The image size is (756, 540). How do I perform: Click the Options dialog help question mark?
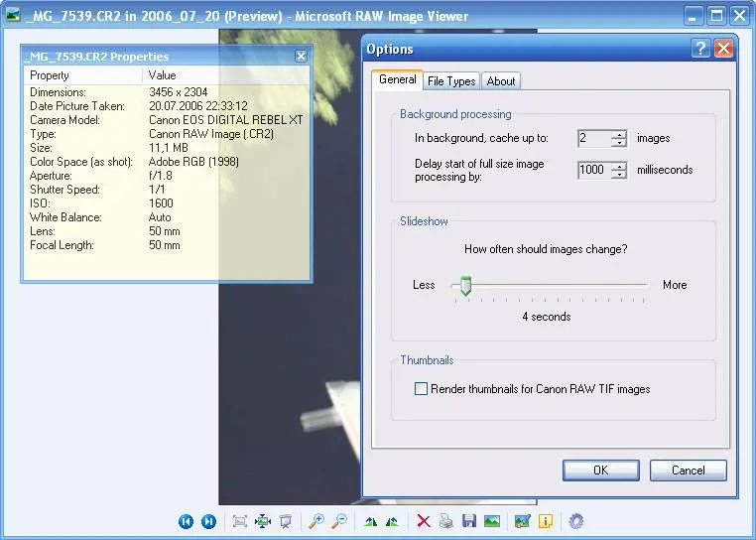(700, 49)
